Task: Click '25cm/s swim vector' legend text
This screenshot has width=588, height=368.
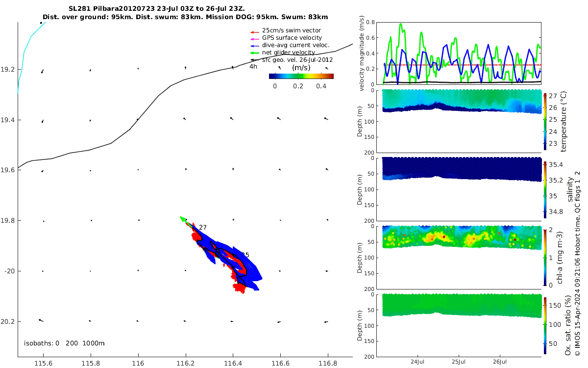Action: click(x=292, y=30)
